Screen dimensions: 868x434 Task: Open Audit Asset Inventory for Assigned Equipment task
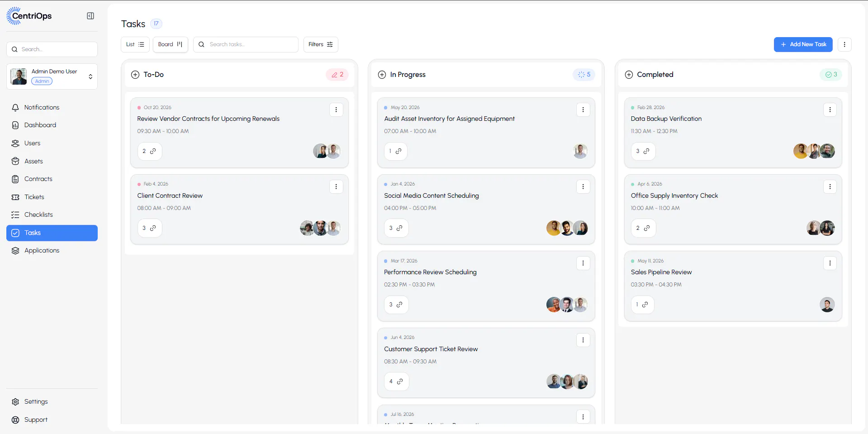pyautogui.click(x=450, y=119)
